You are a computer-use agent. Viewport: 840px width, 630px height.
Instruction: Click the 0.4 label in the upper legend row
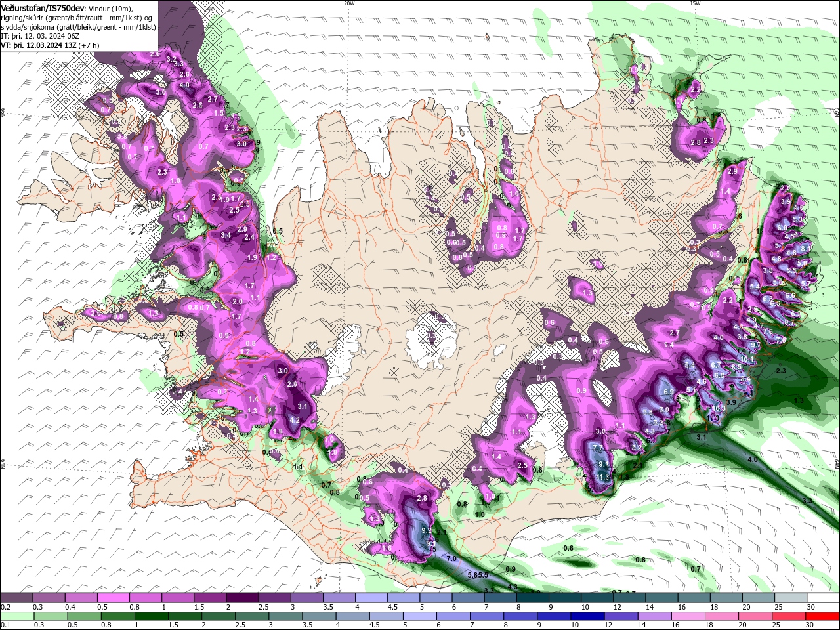(70, 607)
